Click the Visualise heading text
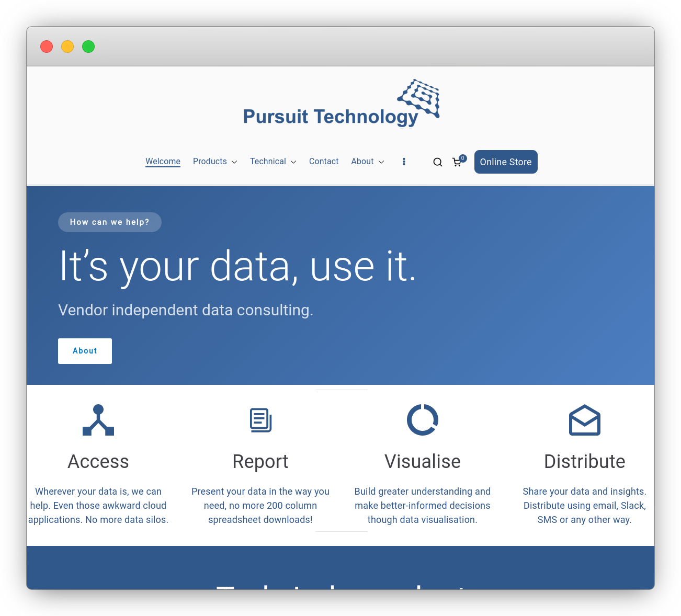 click(423, 462)
